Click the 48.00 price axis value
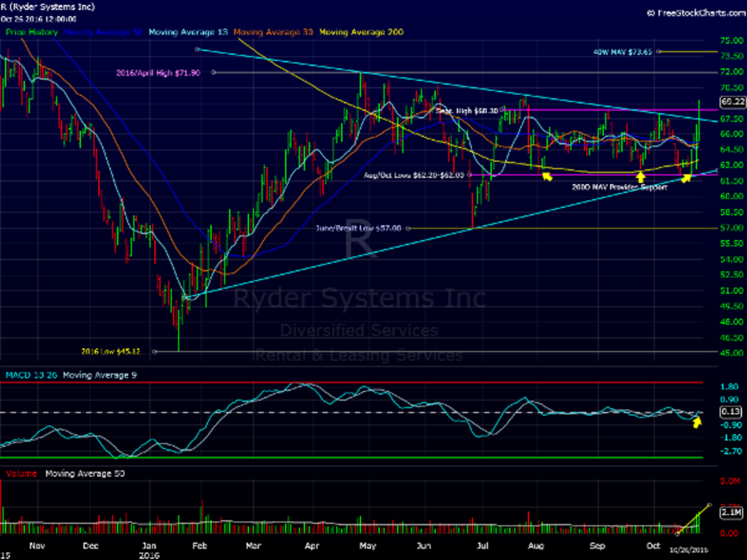The image size is (747, 560). coord(730,322)
